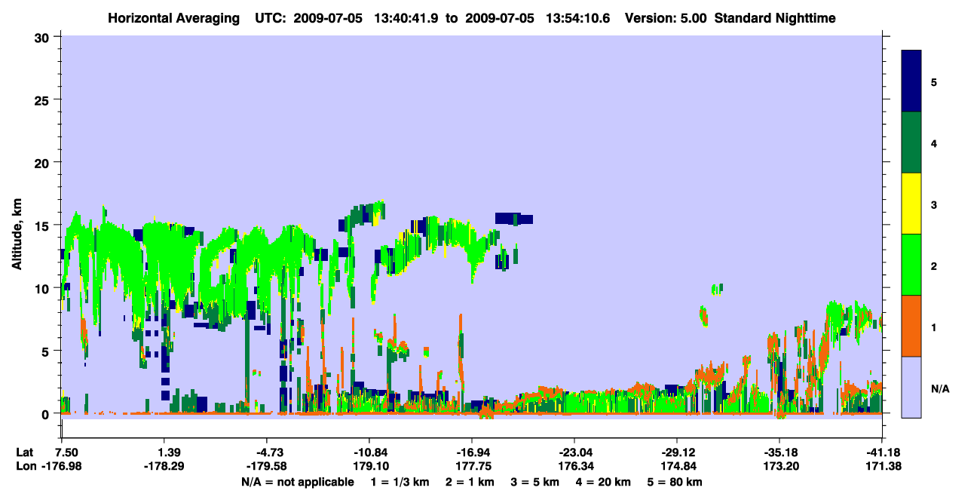
Task: Click longitude value 174.84
Action: (x=677, y=466)
